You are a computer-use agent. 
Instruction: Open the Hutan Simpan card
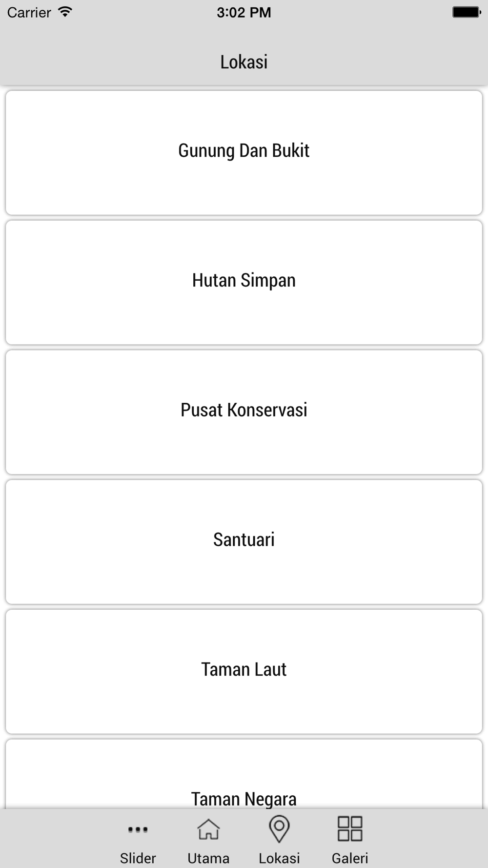(244, 283)
